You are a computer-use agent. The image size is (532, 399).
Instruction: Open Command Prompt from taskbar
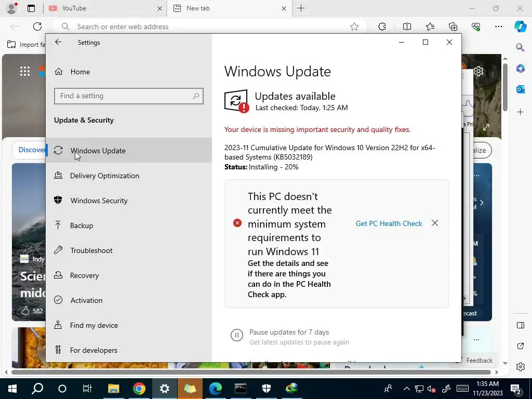click(x=241, y=389)
